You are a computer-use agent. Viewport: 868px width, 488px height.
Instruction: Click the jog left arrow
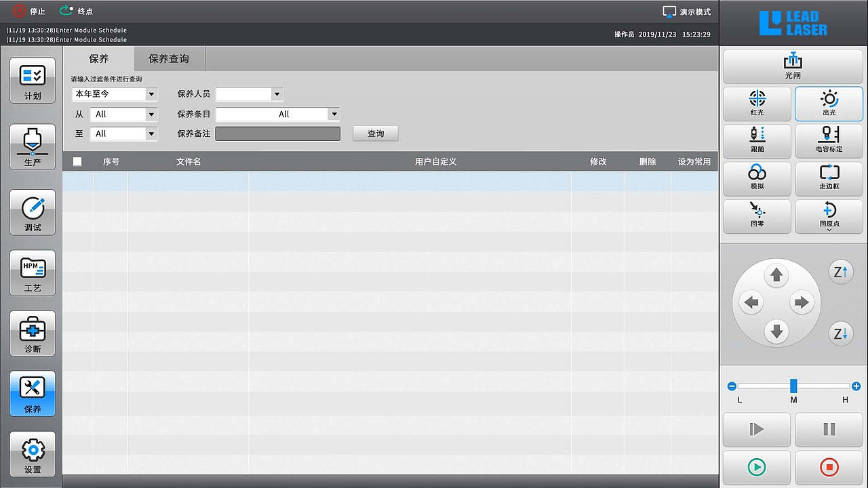[x=751, y=302]
